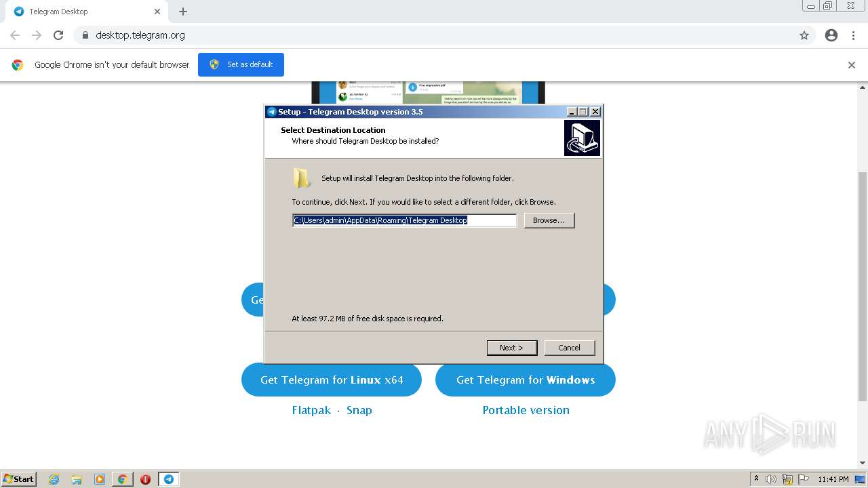Open the volume control in tray
Viewport: 868px width, 488px height.
771,479
